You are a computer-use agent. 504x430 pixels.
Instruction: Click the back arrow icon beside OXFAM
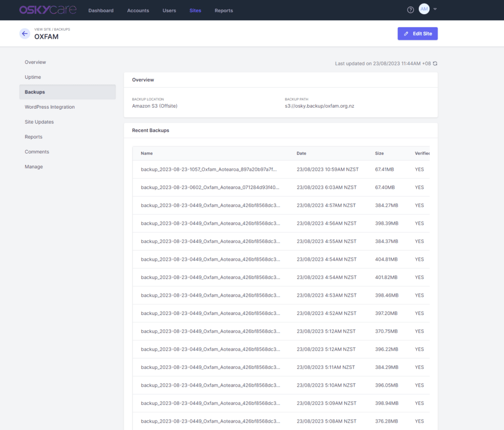pos(25,33)
